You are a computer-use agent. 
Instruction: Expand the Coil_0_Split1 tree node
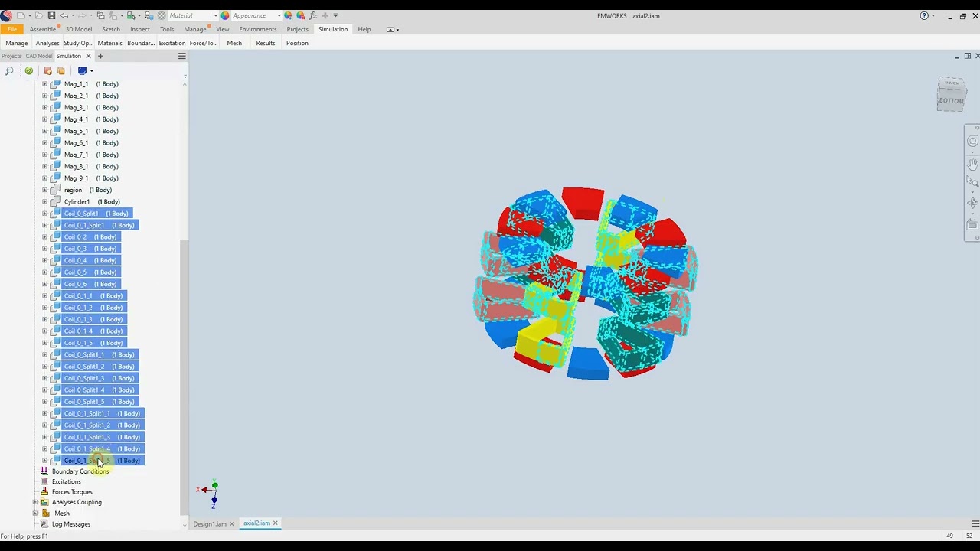tap(44, 214)
